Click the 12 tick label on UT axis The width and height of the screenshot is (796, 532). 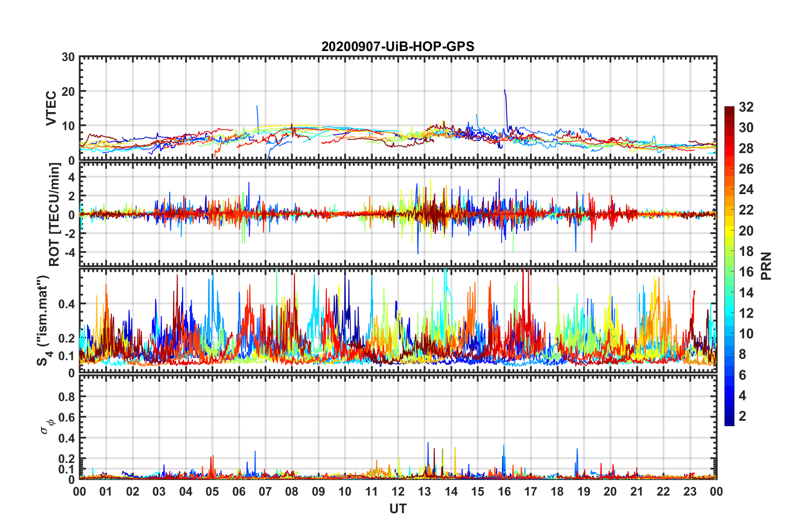(398, 491)
